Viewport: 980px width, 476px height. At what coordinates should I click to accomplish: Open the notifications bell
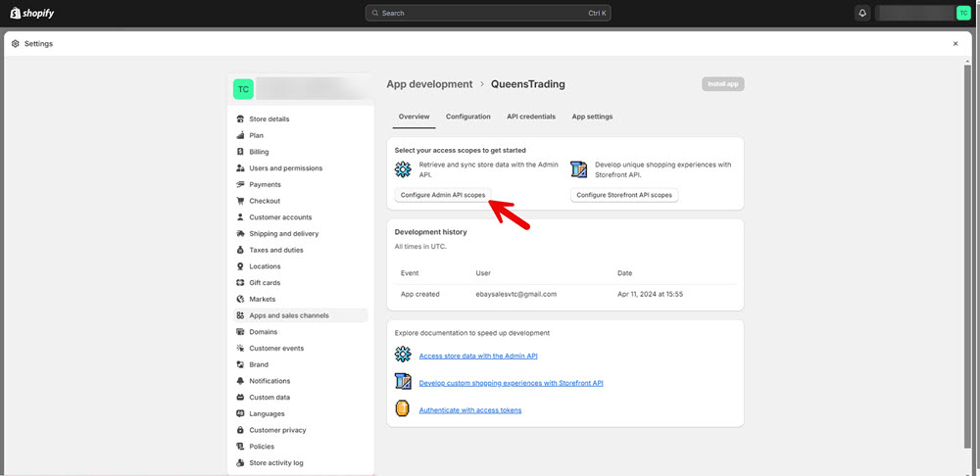click(862, 13)
